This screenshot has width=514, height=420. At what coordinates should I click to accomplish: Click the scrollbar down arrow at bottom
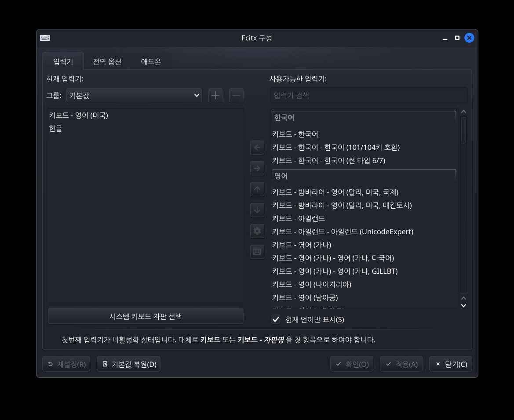[x=463, y=306]
